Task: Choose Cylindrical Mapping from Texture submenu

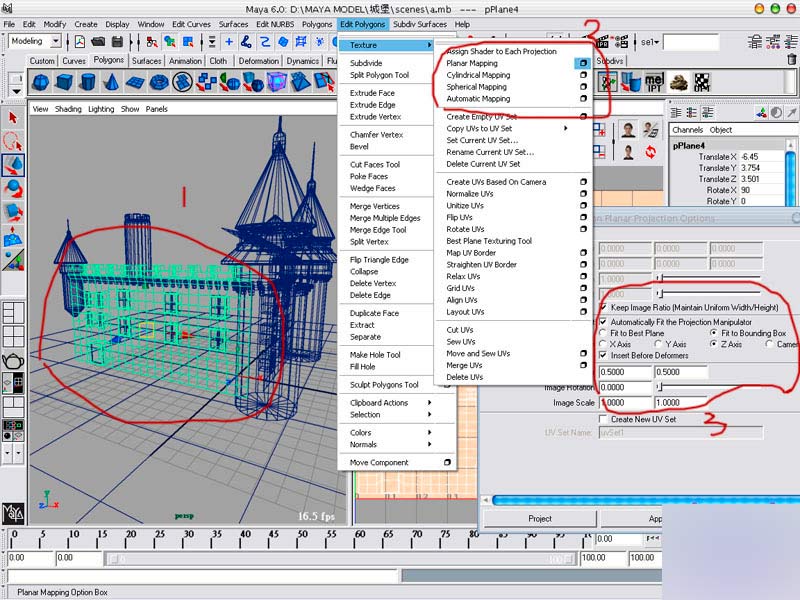Action: tap(478, 75)
